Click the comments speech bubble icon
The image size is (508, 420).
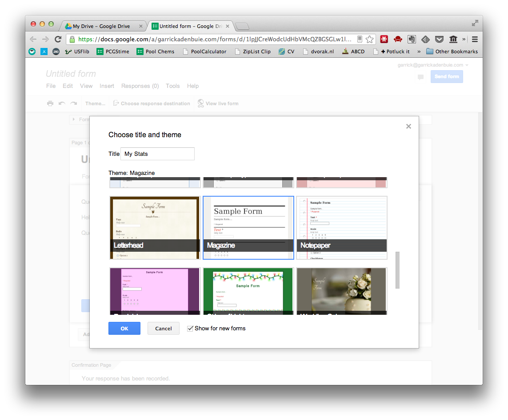click(420, 77)
